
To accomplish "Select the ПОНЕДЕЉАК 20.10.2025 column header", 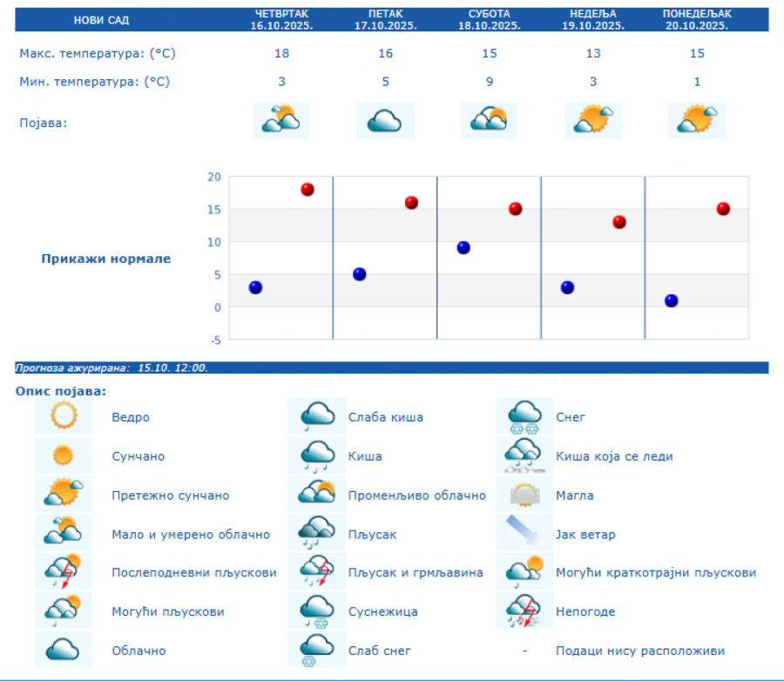I will tap(696, 20).
